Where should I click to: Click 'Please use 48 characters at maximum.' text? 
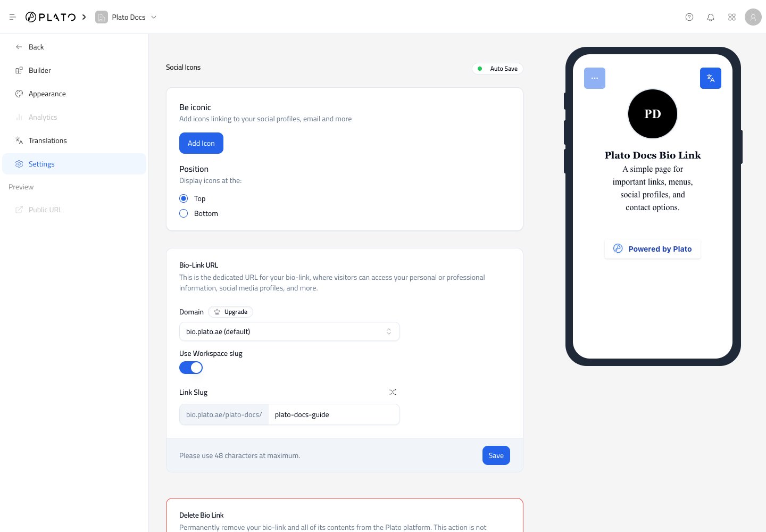[239, 455]
